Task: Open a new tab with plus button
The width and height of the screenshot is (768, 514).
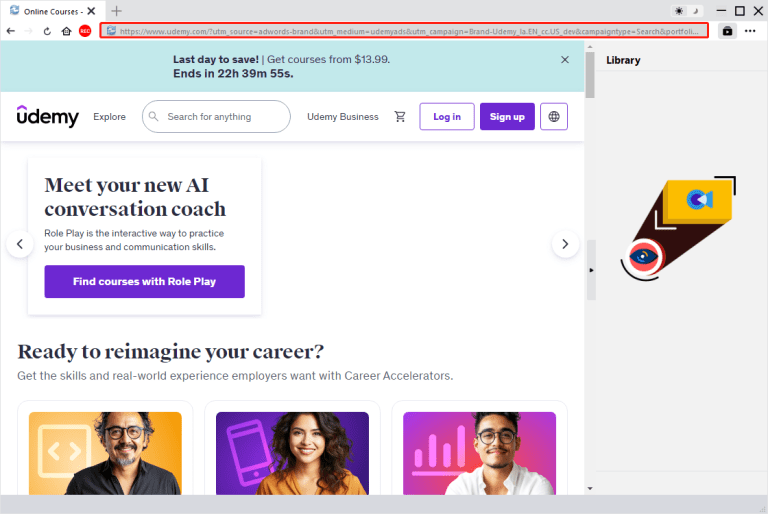Action: coord(116,10)
